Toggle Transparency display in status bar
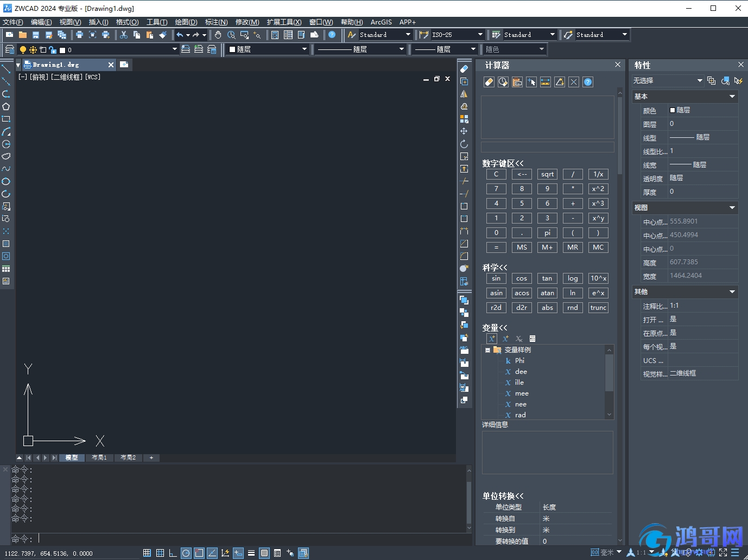Screen dimensions: 748x560 tap(264, 553)
